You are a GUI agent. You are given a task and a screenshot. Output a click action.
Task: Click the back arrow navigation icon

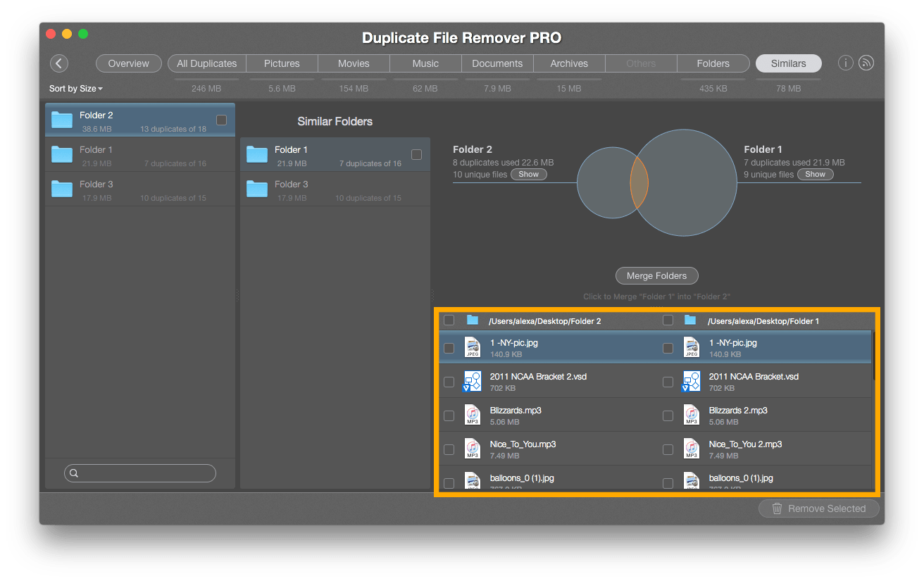click(x=59, y=63)
